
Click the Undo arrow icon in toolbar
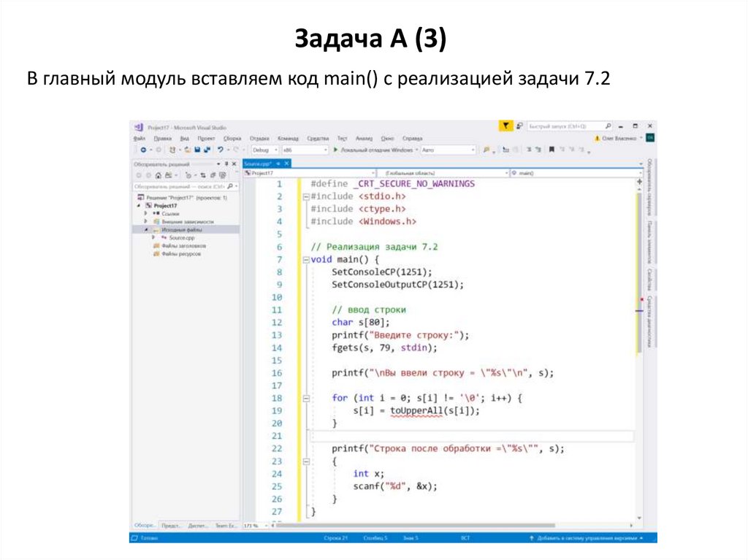220,150
